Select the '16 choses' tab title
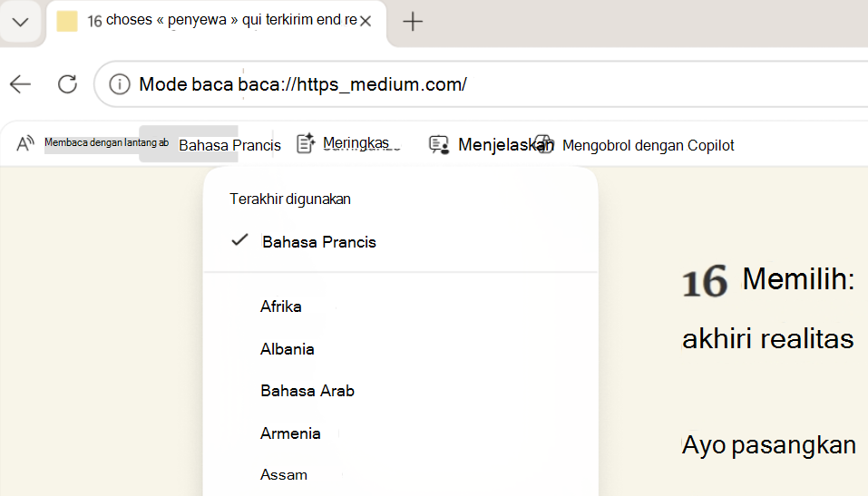This screenshot has width=868, height=496. 222,21
